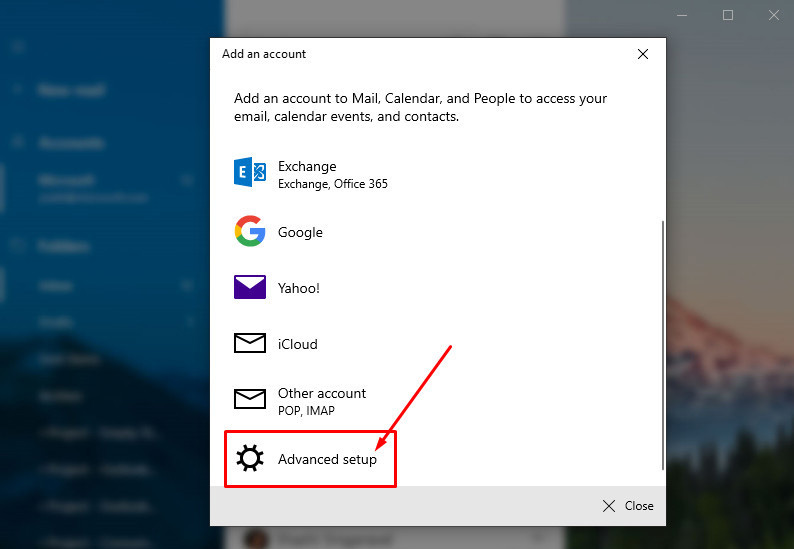Click the Advanced setup gear icon

coord(249,459)
